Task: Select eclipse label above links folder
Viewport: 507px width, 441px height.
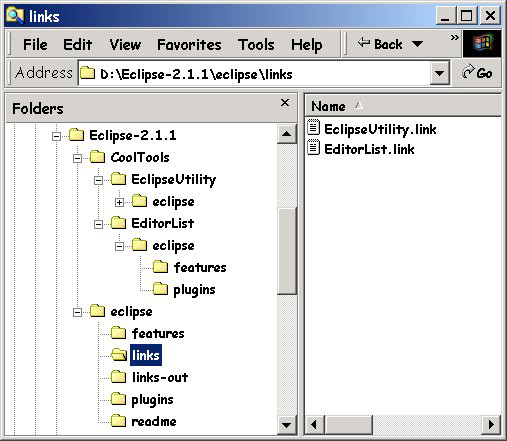Action: (131, 312)
